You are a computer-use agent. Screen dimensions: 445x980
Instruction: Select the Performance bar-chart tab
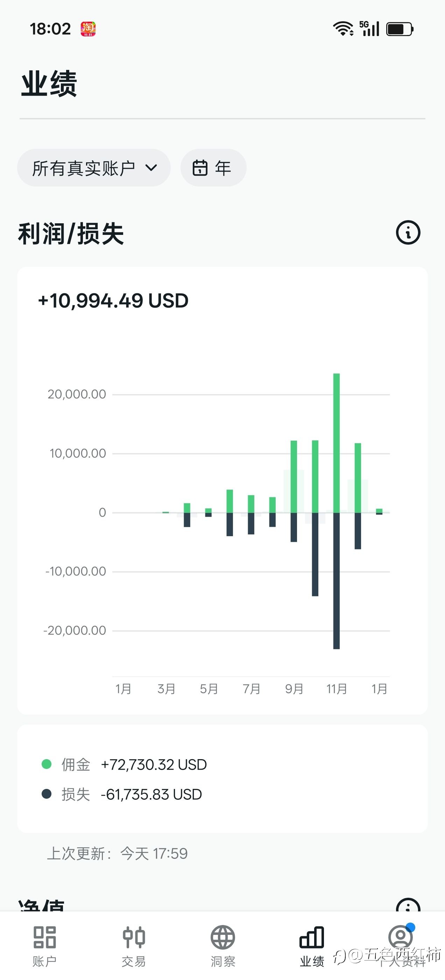click(312, 937)
